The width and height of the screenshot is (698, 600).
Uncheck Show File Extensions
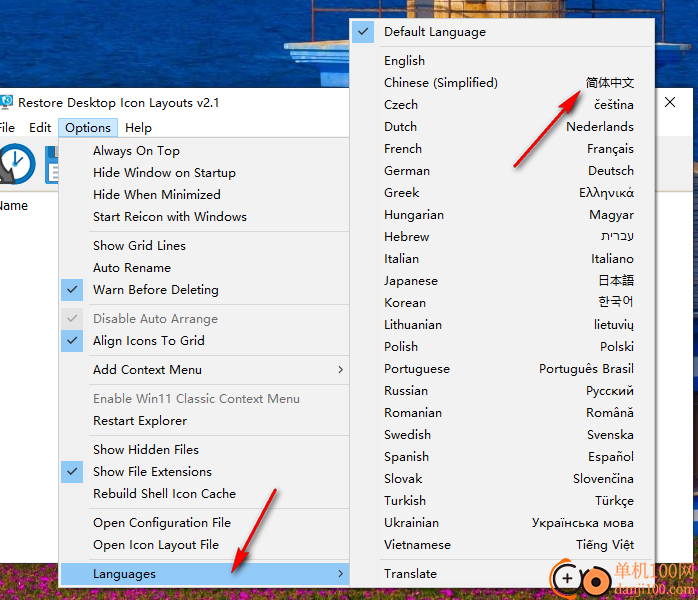pos(205,472)
